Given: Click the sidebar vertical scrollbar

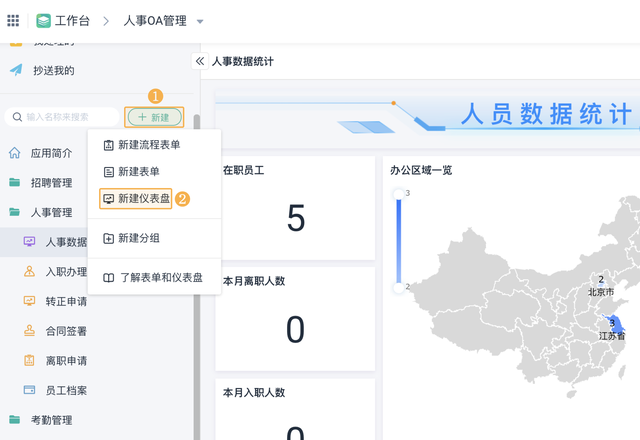Looking at the screenshot, I should click(x=197, y=278).
